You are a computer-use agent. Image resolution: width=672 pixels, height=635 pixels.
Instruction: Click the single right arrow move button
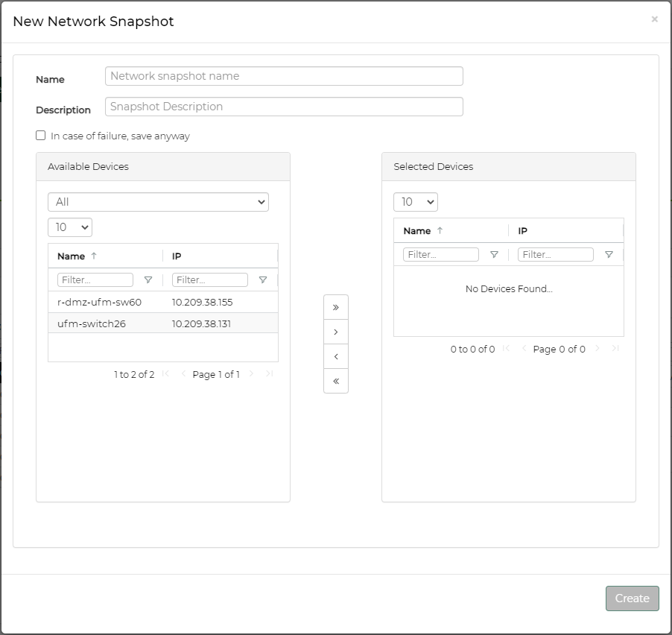pos(335,332)
